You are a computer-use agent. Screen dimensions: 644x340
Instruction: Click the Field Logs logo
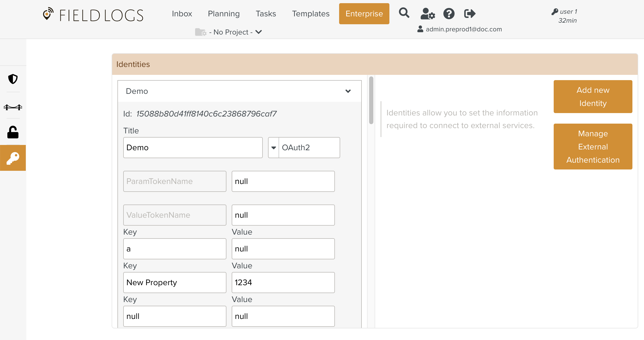93,15
